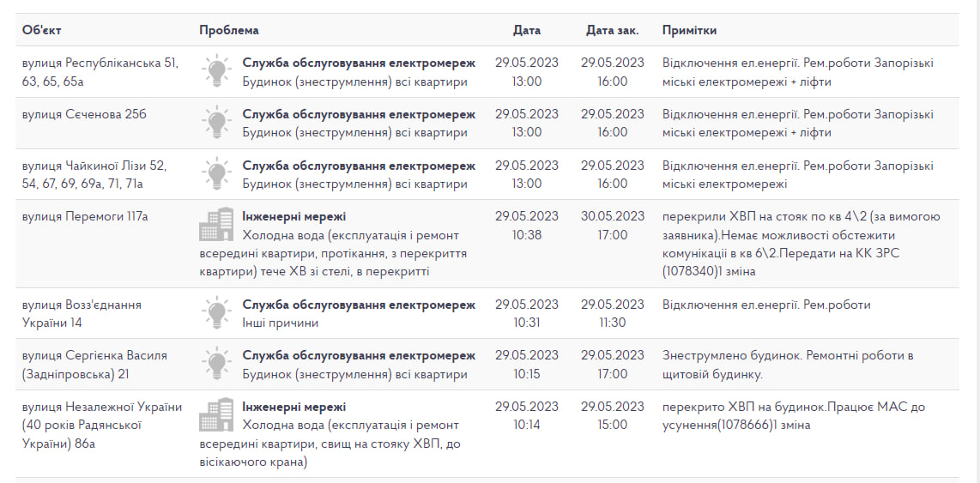The height and width of the screenshot is (483, 980).
Task: Click Інженерні мережі title in Перемоги row
Action: point(294,216)
